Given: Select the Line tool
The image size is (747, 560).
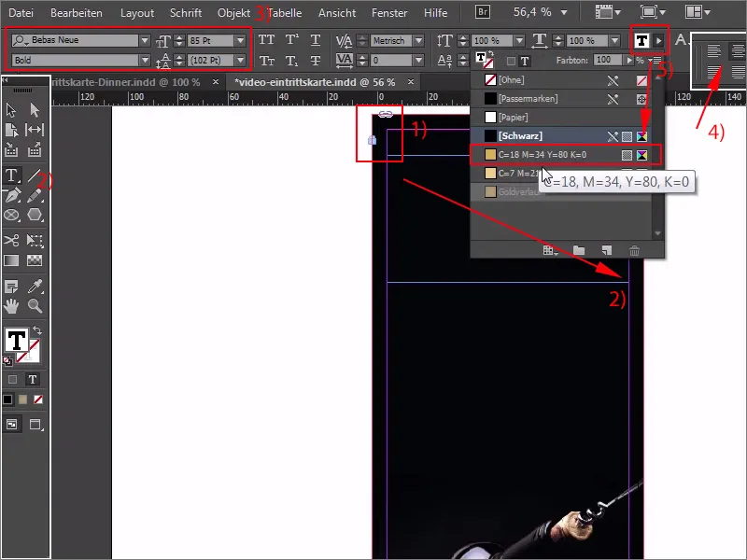Looking at the screenshot, I should [34, 175].
